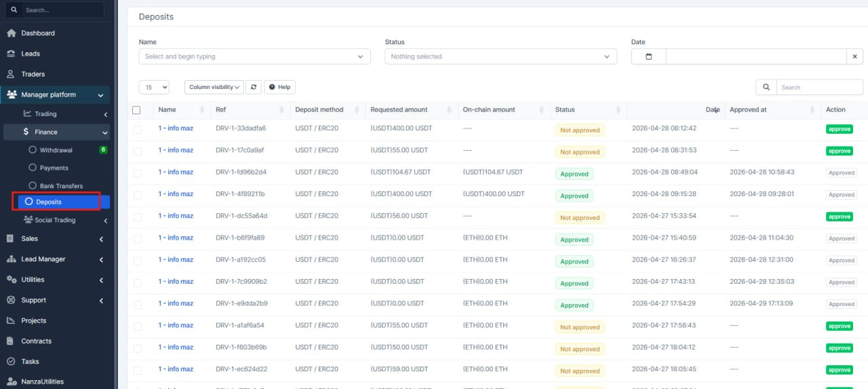
Task: Tick checkbox for row DRV-1-fd96b2d4
Action: pyautogui.click(x=138, y=173)
